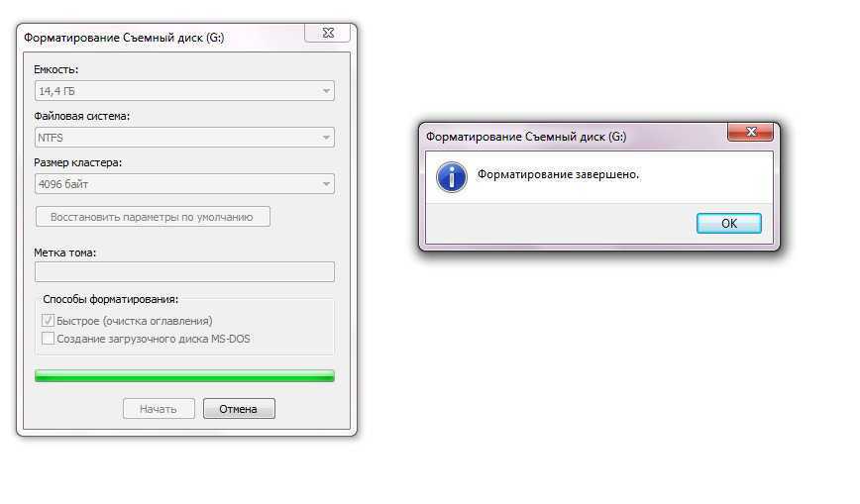
Task: Toggle the Быстрое (очистка оглавления) checkbox
Action: [48, 320]
